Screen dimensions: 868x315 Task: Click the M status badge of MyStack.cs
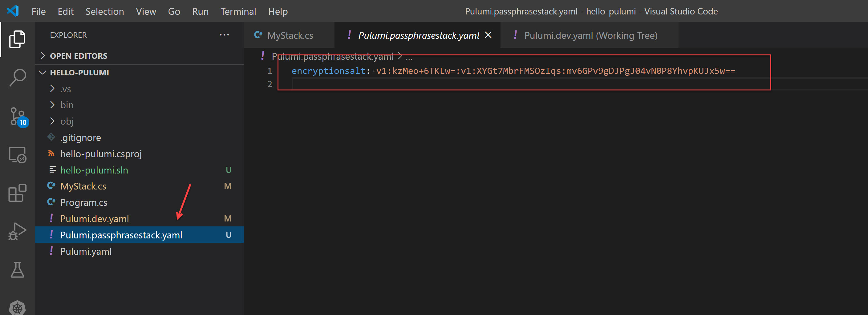point(228,186)
